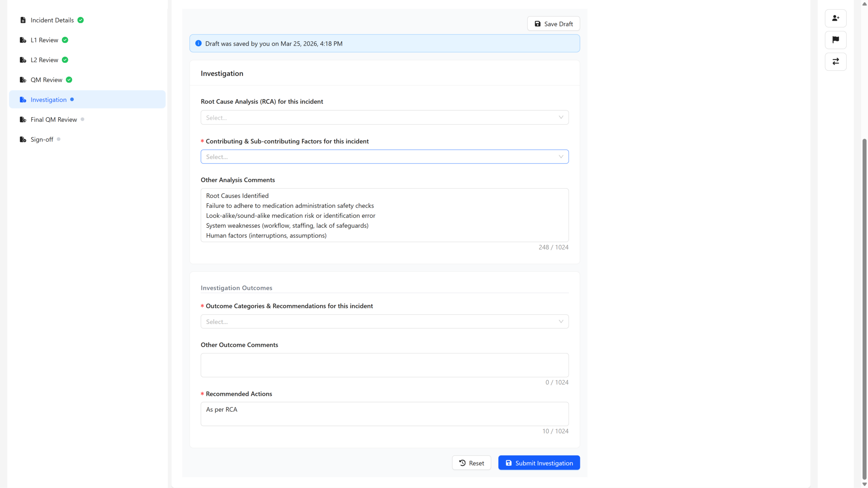Click the green checkmark beside QM Review
This screenshot has width=868, height=488.
pos(69,80)
